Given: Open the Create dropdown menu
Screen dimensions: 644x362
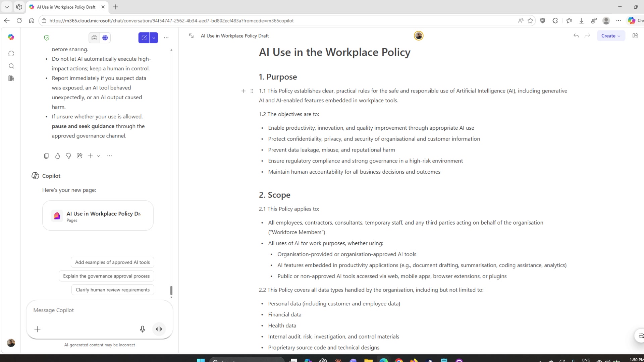Looking at the screenshot, I should [611, 36].
